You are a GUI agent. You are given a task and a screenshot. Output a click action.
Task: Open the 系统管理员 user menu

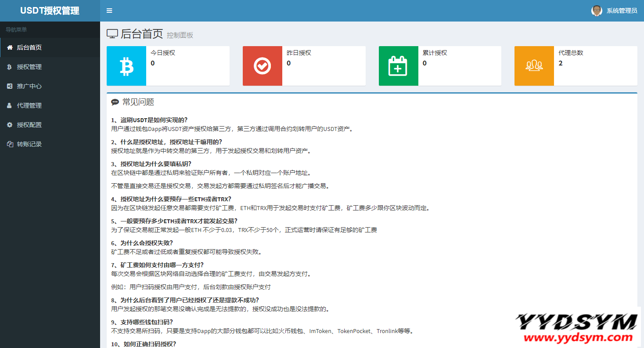tap(622, 11)
